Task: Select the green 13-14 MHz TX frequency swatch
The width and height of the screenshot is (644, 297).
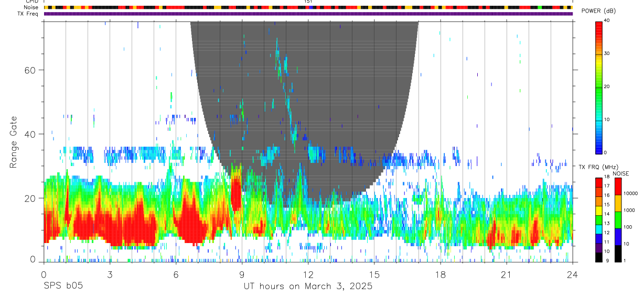Action: click(x=599, y=220)
